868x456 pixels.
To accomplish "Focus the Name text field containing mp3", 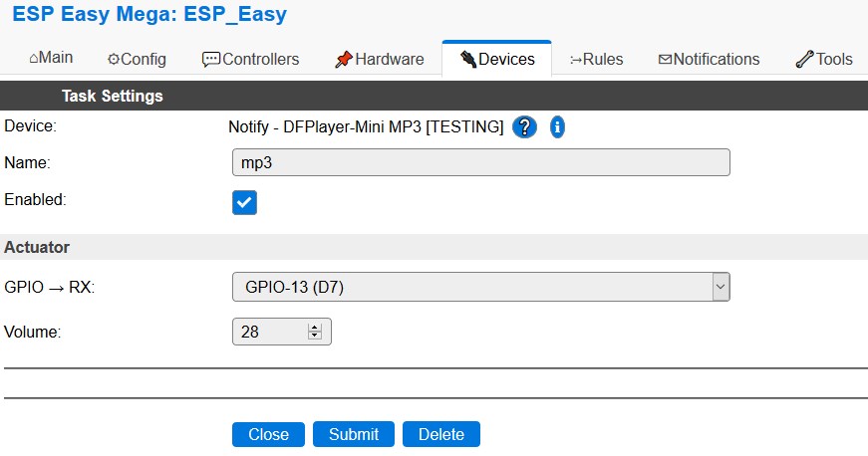I will pos(480,163).
